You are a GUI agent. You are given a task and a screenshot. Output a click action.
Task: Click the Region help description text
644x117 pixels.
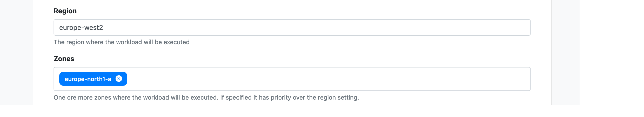click(x=122, y=42)
